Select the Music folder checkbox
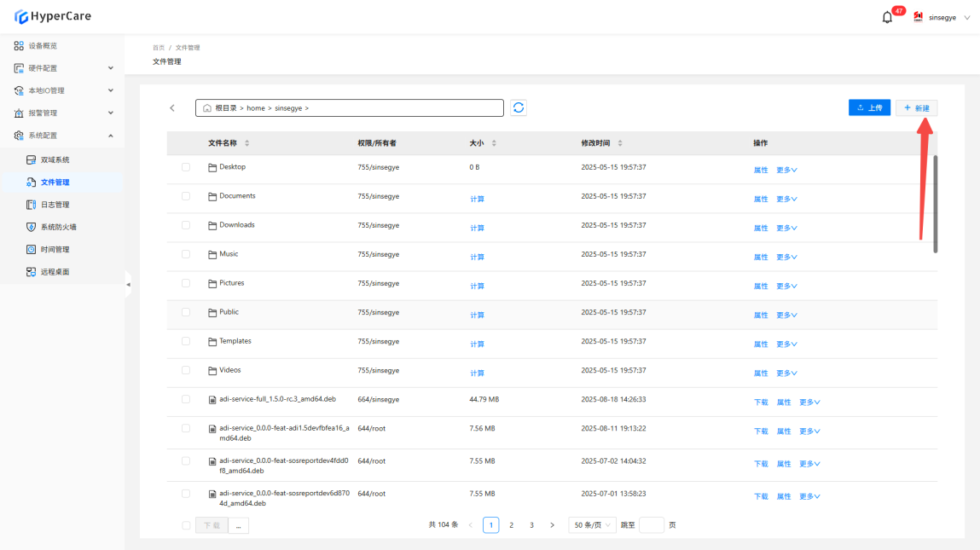 pyautogui.click(x=186, y=254)
